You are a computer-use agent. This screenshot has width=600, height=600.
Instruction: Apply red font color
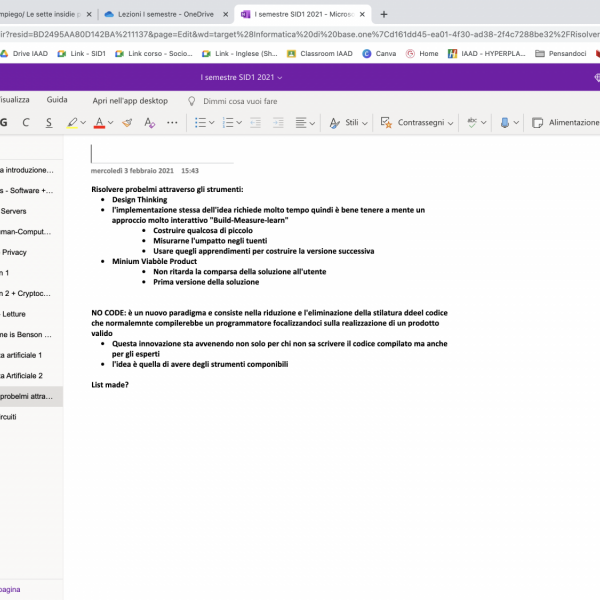(99, 122)
